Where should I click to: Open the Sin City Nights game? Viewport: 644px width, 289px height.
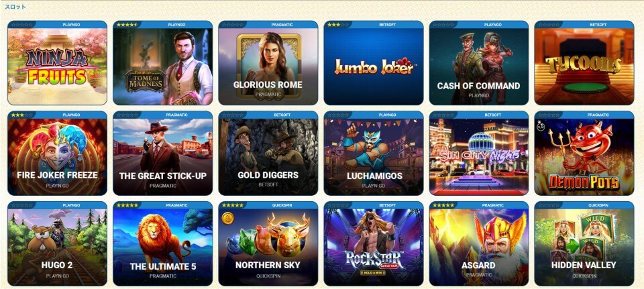point(479,153)
